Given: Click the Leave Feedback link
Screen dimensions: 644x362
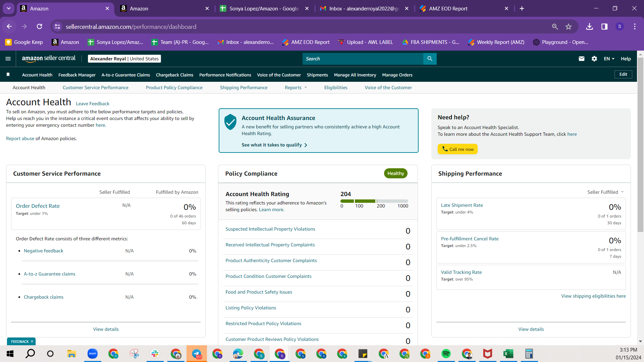Looking at the screenshot, I should (x=93, y=104).
